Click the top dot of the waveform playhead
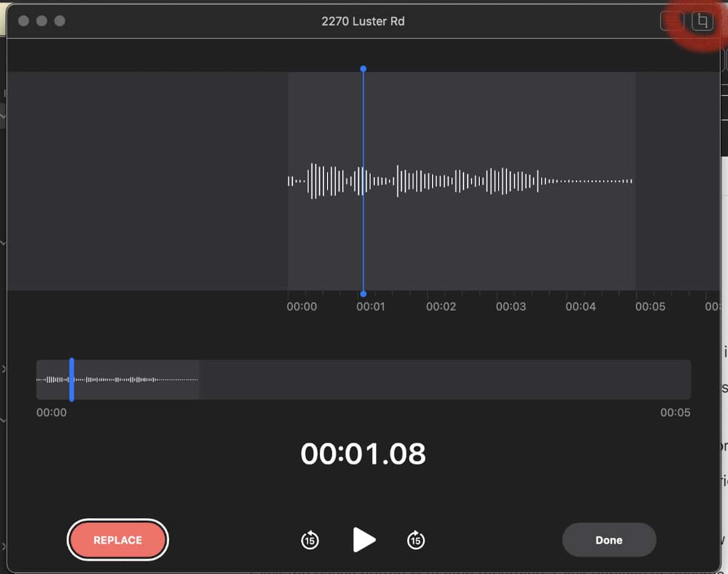Viewport: 728px width, 574px height. tap(363, 69)
